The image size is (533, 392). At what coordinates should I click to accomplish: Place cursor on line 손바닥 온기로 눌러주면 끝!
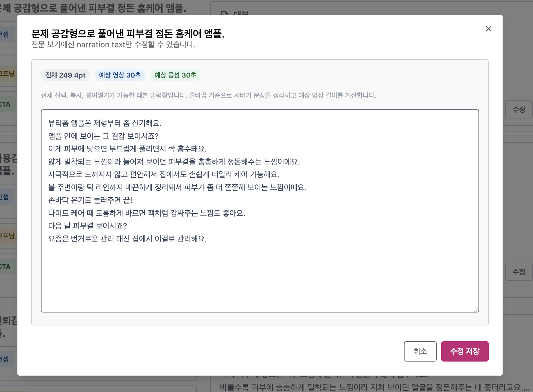click(90, 200)
